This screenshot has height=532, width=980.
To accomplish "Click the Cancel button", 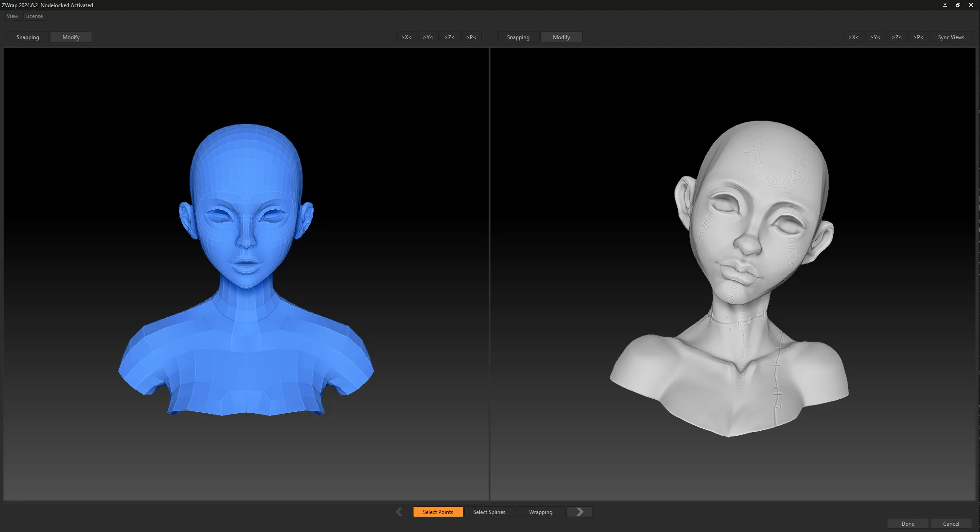I will pos(951,524).
